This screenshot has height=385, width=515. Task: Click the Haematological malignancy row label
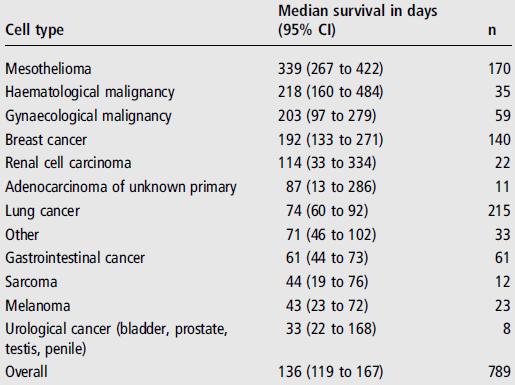point(90,92)
